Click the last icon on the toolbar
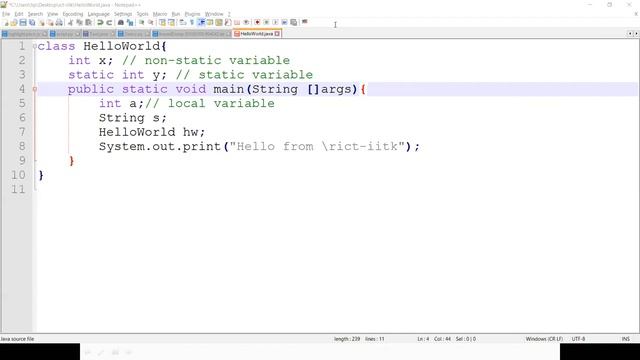The height and width of the screenshot is (360, 640). [x=304, y=22]
